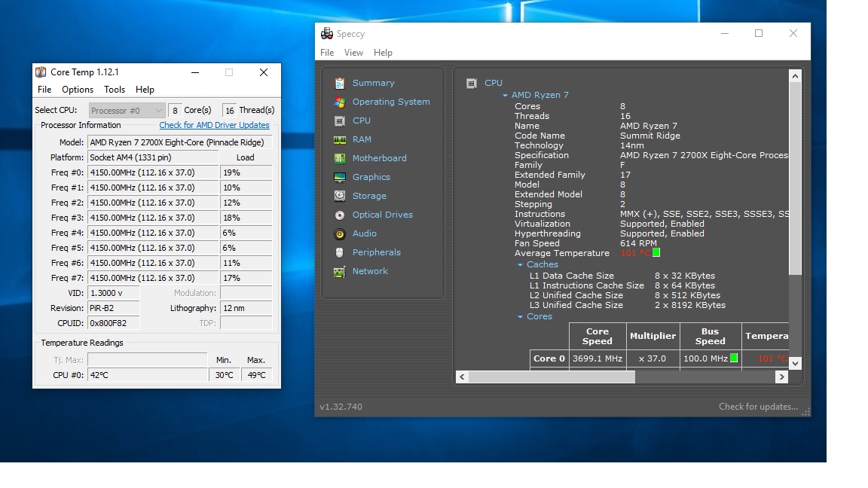Click the Lithography field 12 nm
The image size is (868, 488).
click(246, 308)
